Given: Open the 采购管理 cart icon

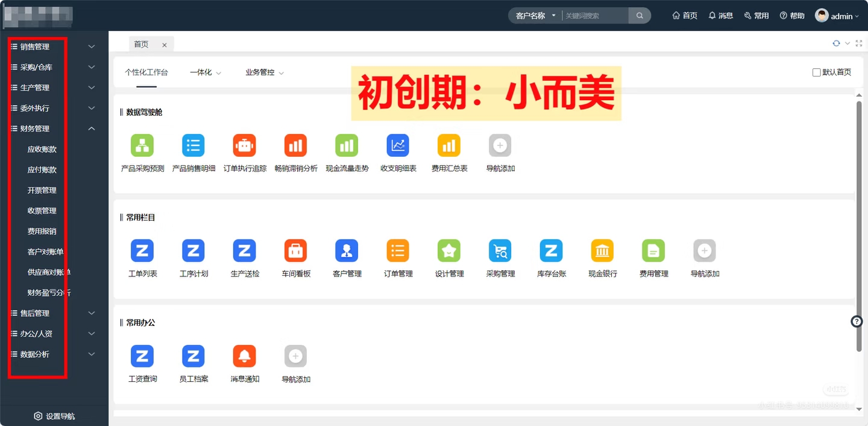Looking at the screenshot, I should pos(500,250).
